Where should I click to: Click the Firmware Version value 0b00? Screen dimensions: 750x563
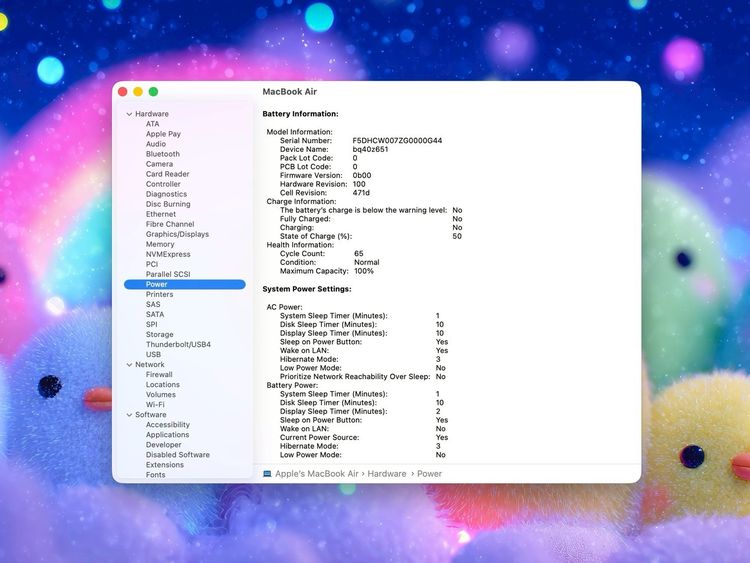362,176
